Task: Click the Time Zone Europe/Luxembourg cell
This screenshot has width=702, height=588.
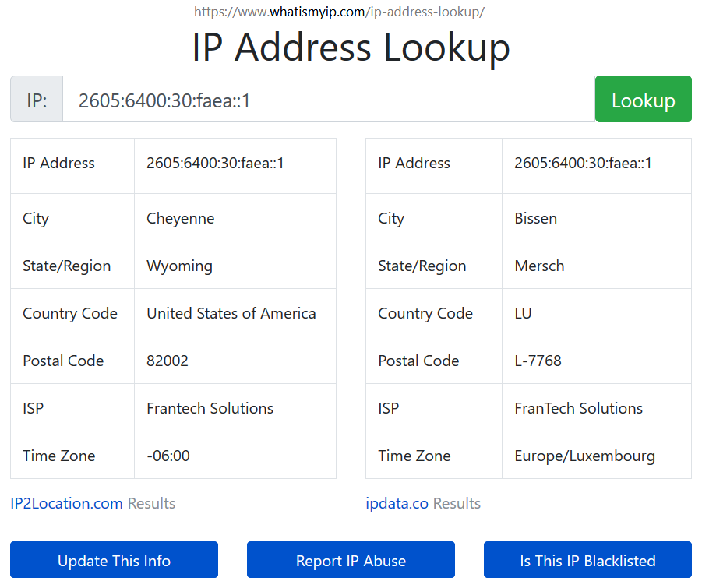Action: (581, 455)
